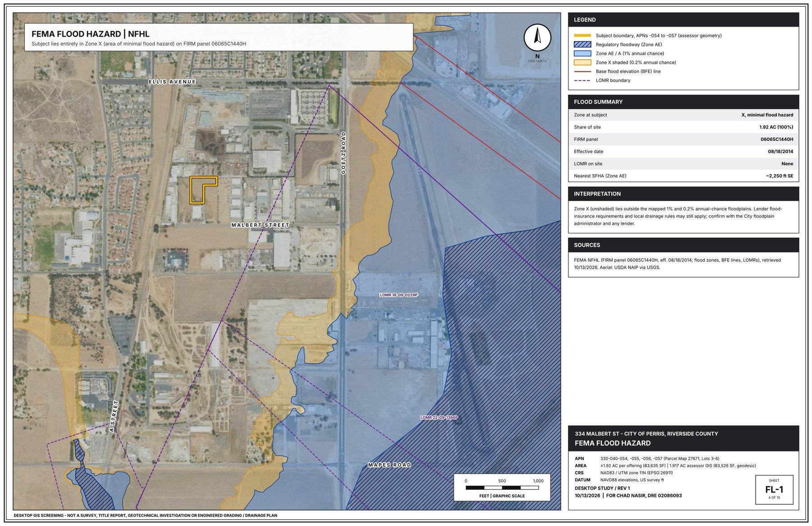This screenshot has height=526, width=812.
Task: Select the FLOOD SUMMARY panel header
Action: point(683,102)
